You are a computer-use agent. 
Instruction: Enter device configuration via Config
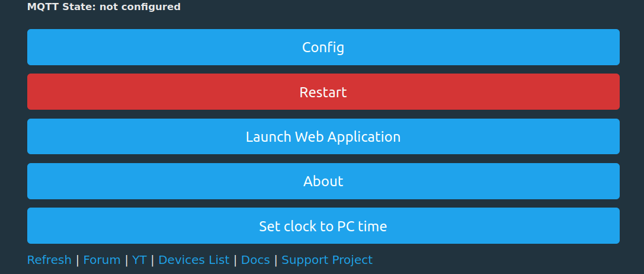click(x=323, y=47)
